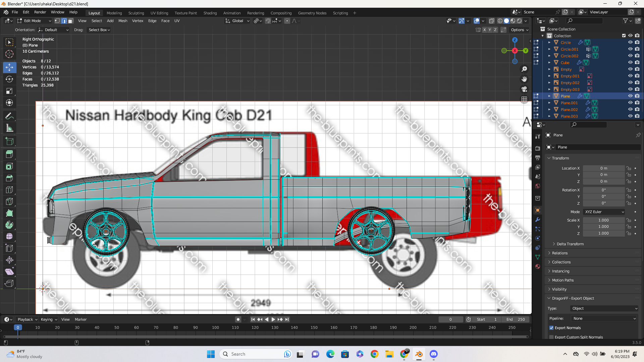This screenshot has height=362, width=644.
Task: Open the Rotation Mode XYZ Euler dropdown
Action: pyautogui.click(x=604, y=212)
